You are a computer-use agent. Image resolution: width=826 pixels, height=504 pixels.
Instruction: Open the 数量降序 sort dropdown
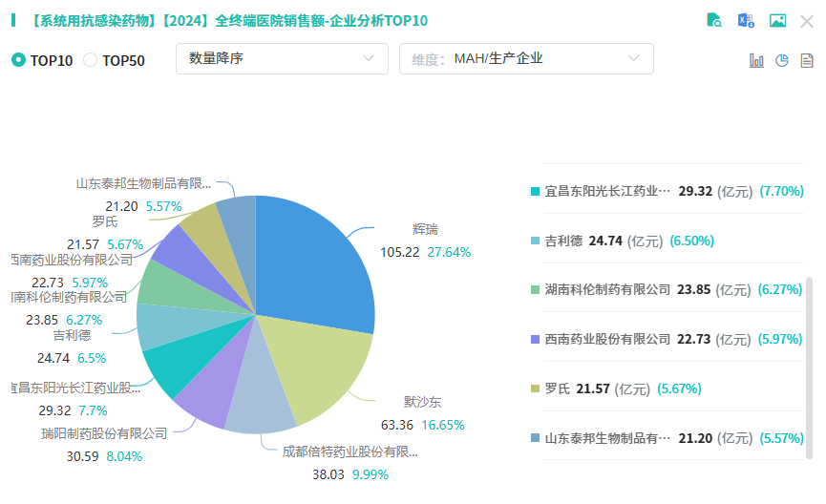pos(282,58)
